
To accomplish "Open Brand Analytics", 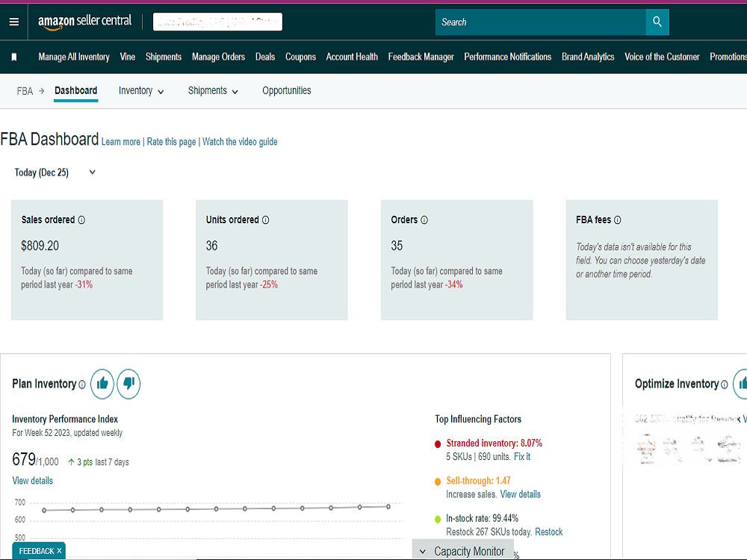I will 588,57.
